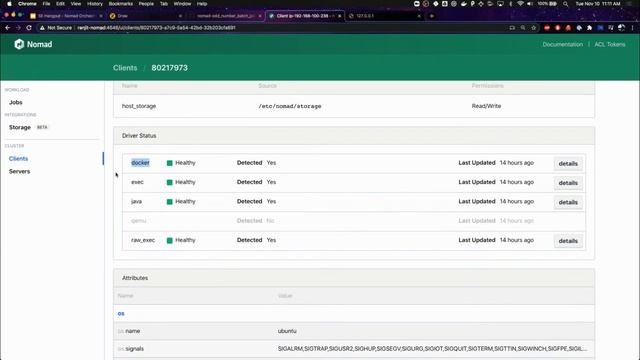Click the Extensions puzzle icon
This screenshot has width=640, height=360.
[x=589, y=28]
